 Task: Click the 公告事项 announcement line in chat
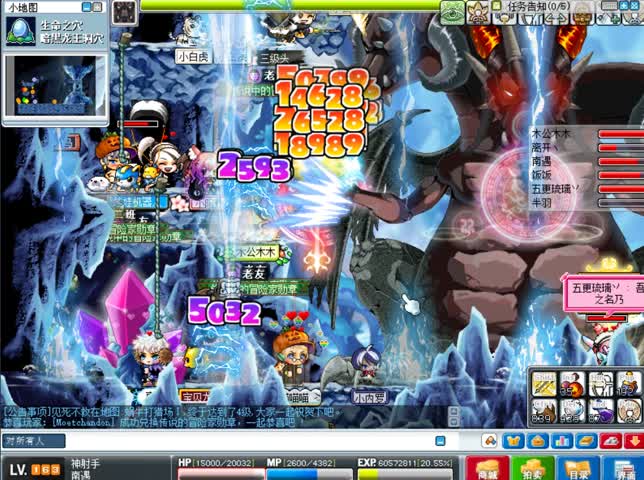click(x=172, y=411)
